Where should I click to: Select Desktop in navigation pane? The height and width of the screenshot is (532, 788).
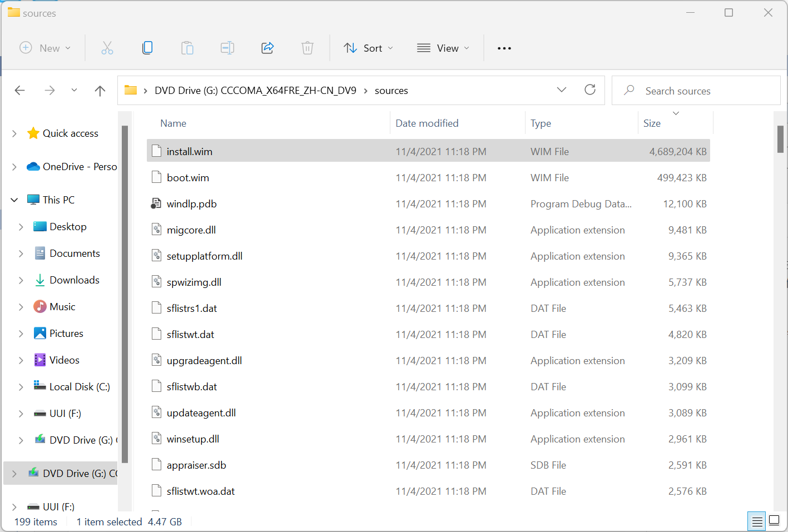pos(68,227)
